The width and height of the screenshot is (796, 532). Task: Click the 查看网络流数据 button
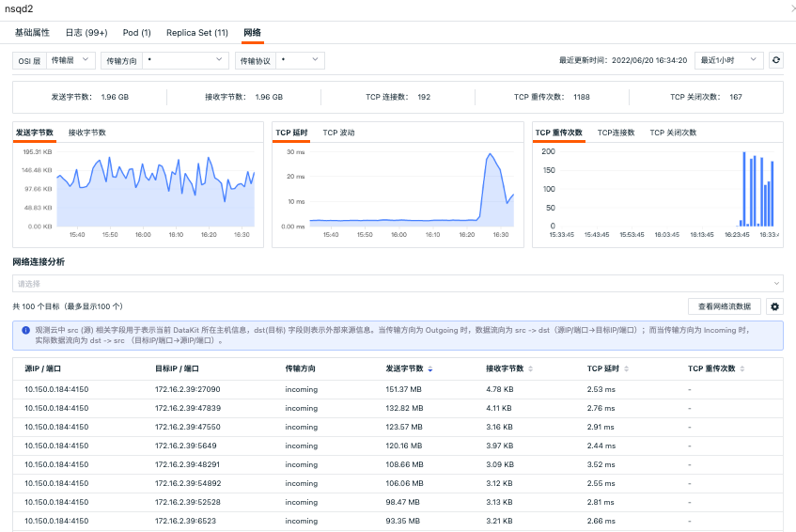725,306
